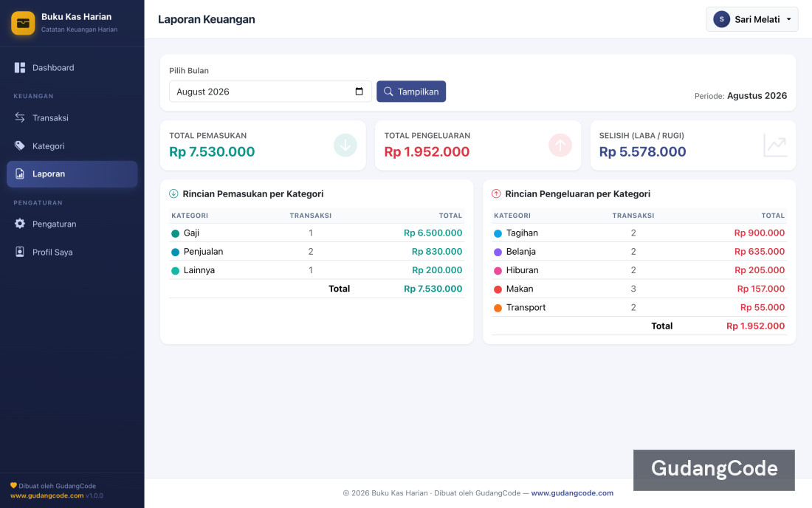Click the Tagihan blue color dot
Viewport: 812px width, 508px height.
click(498, 233)
